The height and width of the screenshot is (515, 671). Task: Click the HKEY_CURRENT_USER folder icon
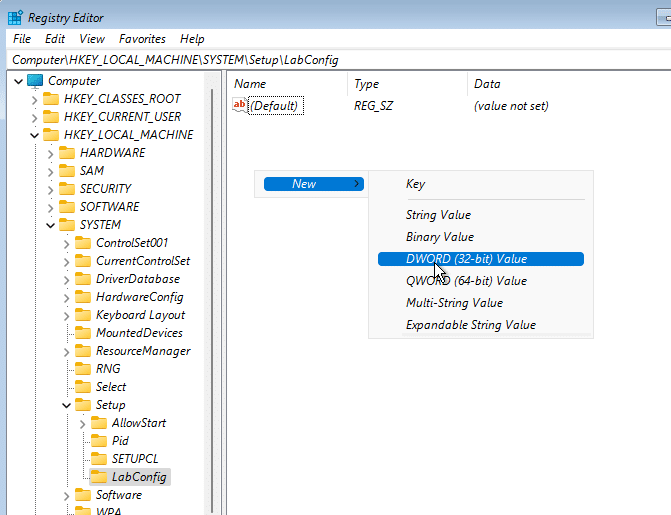51,117
